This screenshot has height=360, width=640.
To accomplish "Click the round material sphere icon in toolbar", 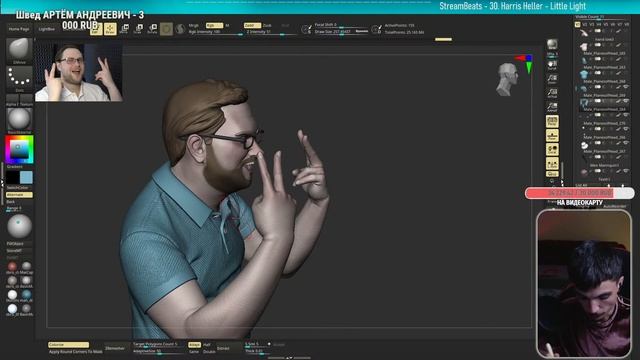I will tap(166, 29).
